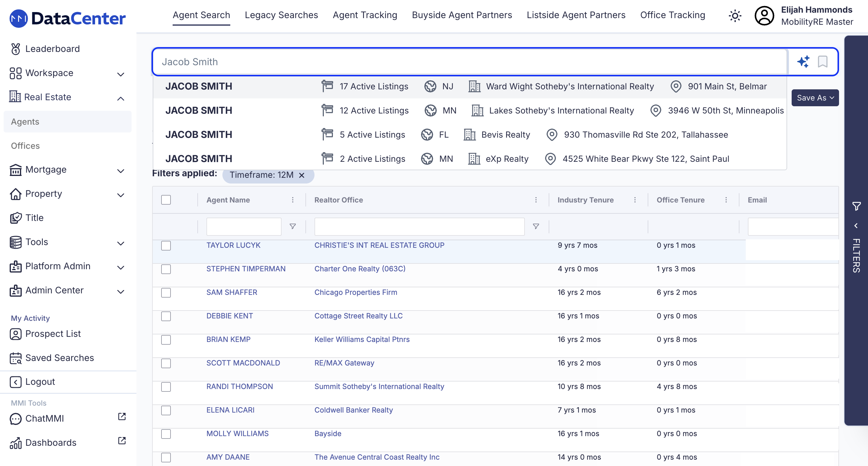Open Realtor Office column options menu dots
868x466 pixels.
(x=536, y=200)
